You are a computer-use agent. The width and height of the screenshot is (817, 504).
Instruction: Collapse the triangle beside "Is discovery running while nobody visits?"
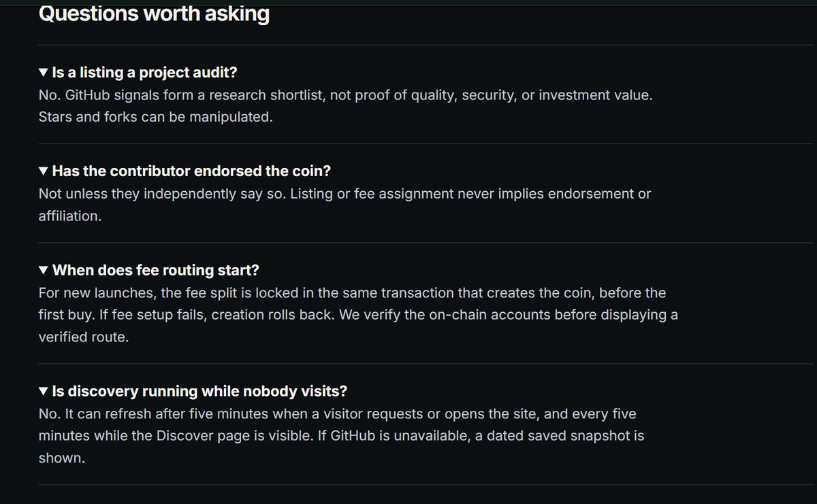click(44, 391)
